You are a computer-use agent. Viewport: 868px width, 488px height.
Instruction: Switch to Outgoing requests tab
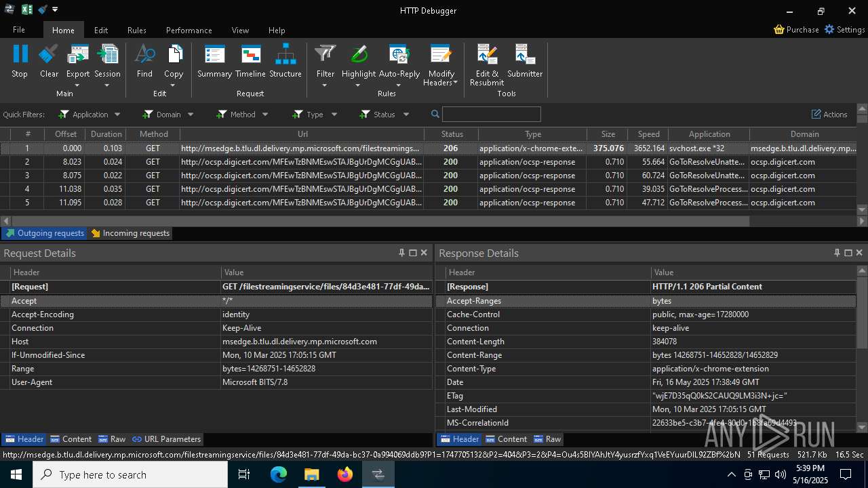tap(45, 233)
